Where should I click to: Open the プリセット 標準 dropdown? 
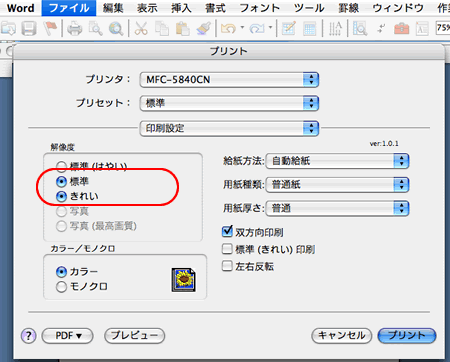click(x=229, y=103)
